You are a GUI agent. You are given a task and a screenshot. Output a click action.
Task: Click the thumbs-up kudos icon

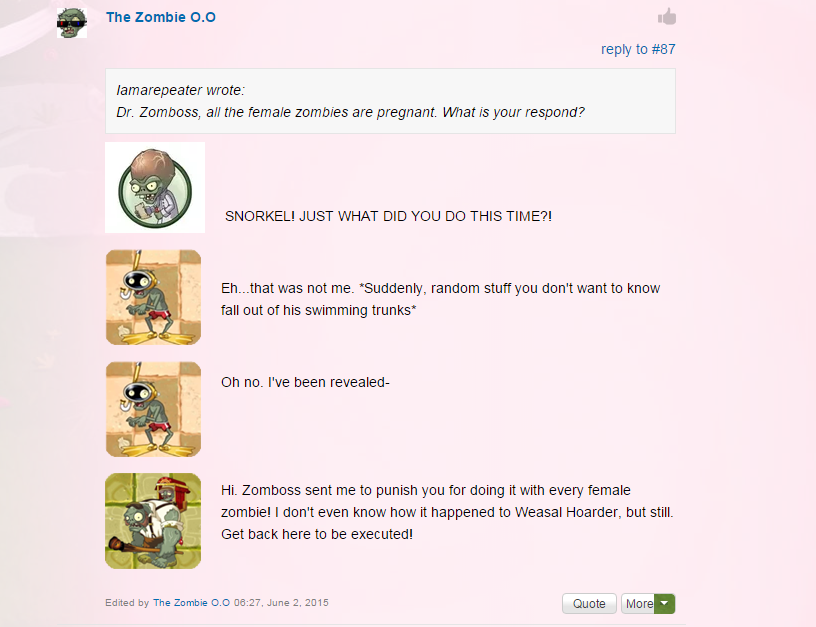[x=667, y=17]
